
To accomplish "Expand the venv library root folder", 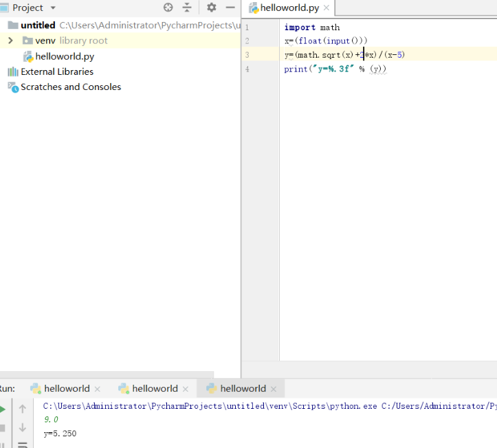I will 10,41.
